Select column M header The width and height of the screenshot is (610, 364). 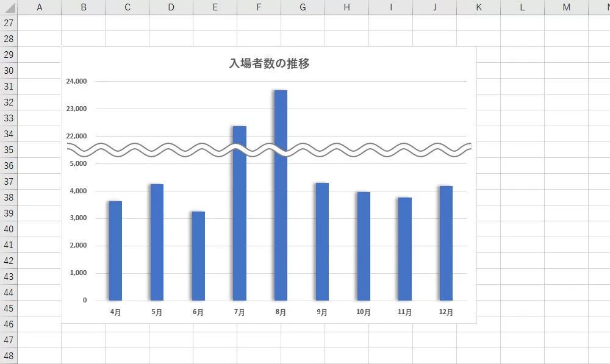[x=567, y=7]
